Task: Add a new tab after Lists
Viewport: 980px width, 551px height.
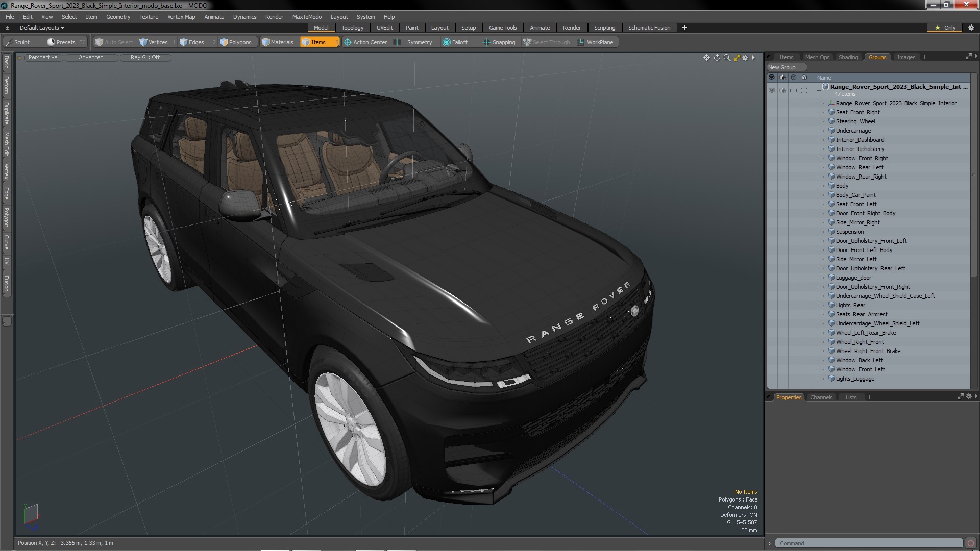Action: [869, 397]
